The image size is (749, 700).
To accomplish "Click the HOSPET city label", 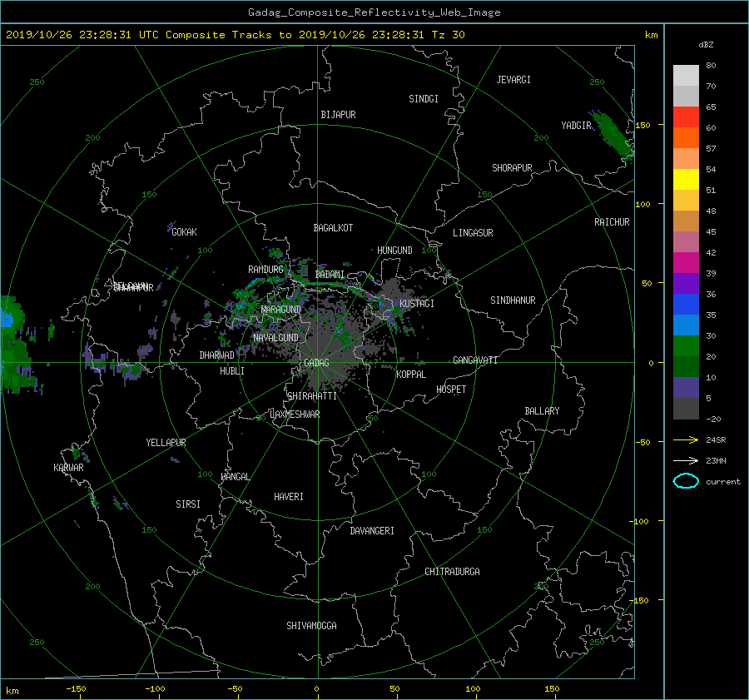I will pos(451,390).
